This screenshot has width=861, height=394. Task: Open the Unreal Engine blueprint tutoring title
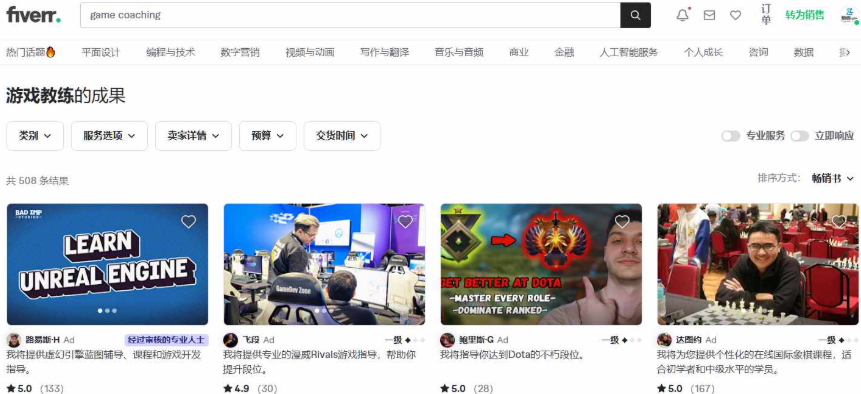point(104,362)
